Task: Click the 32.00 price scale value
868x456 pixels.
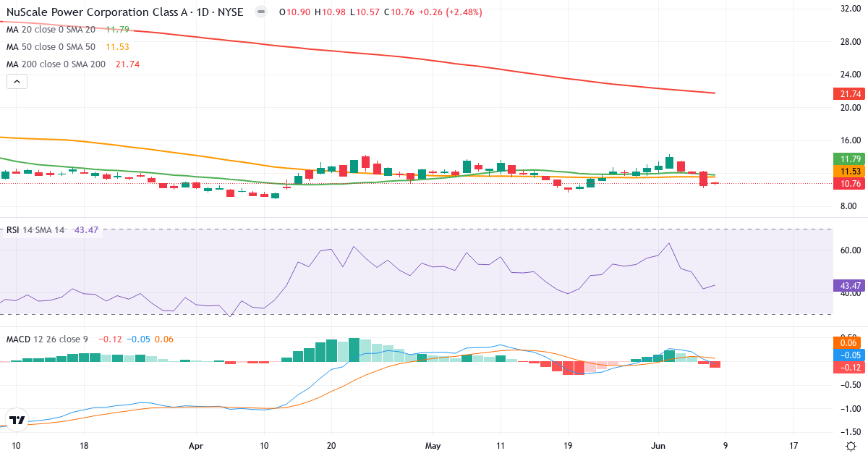Action: 851,9
